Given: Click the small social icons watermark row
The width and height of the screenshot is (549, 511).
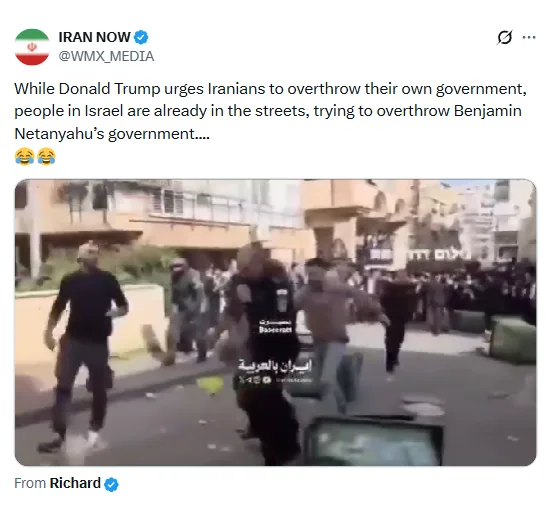Looking at the screenshot, I should (x=276, y=380).
